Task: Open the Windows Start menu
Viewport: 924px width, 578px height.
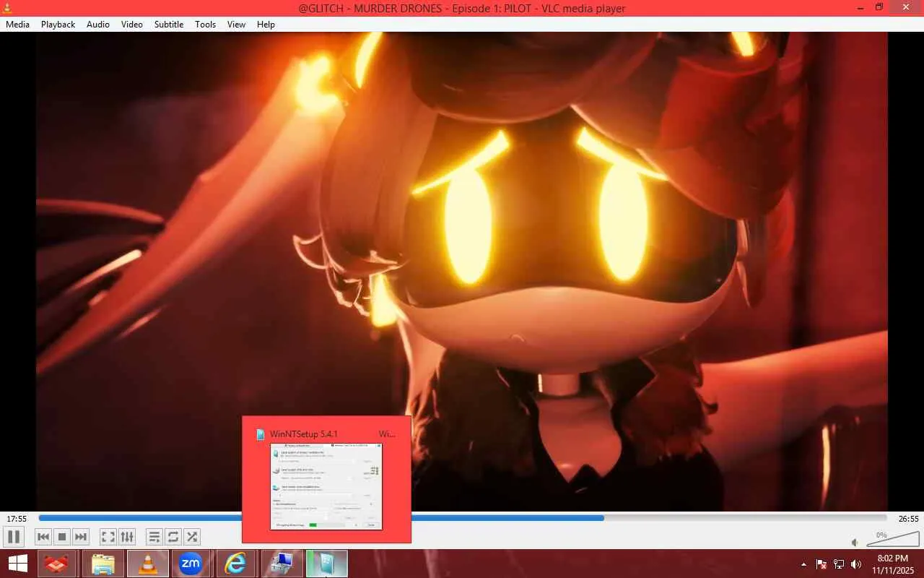Action: click(18, 564)
